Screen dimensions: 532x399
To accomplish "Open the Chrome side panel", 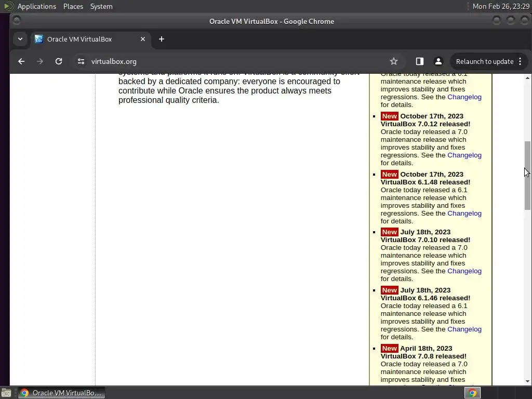I will coord(420,61).
